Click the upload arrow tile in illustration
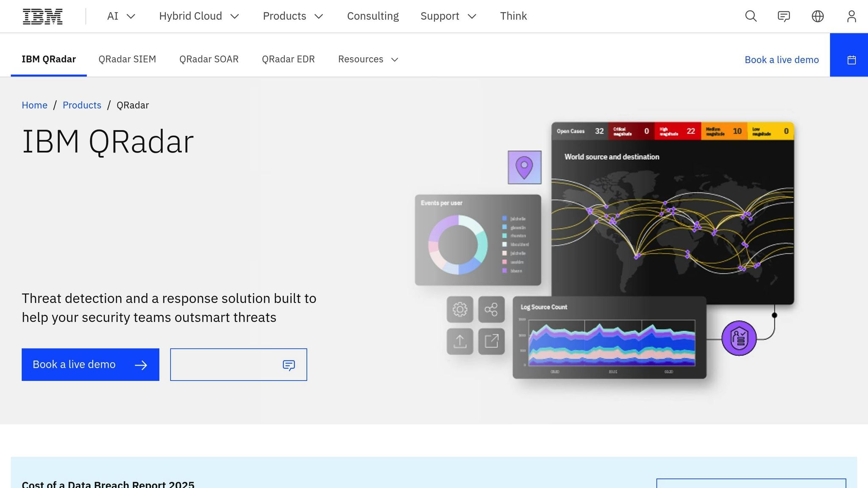The width and height of the screenshot is (868, 488). coord(460,341)
